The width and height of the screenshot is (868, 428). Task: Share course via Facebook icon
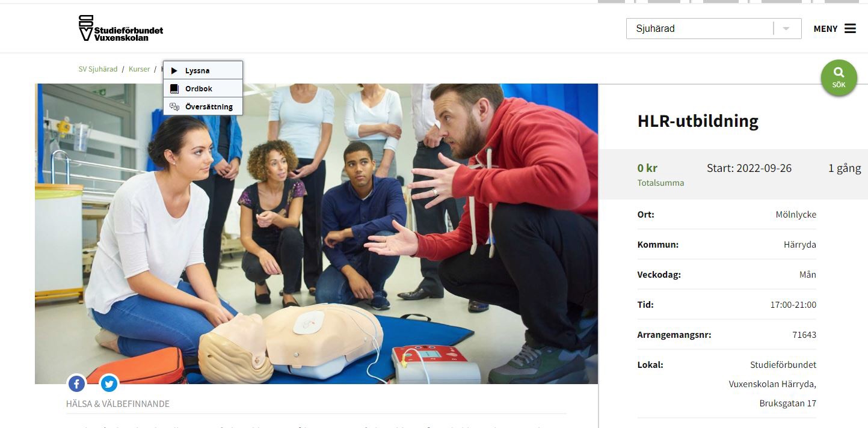[x=76, y=384]
